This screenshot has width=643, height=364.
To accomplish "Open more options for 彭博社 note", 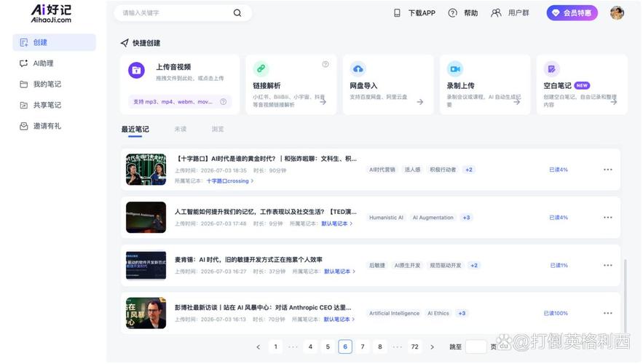I will (608, 313).
